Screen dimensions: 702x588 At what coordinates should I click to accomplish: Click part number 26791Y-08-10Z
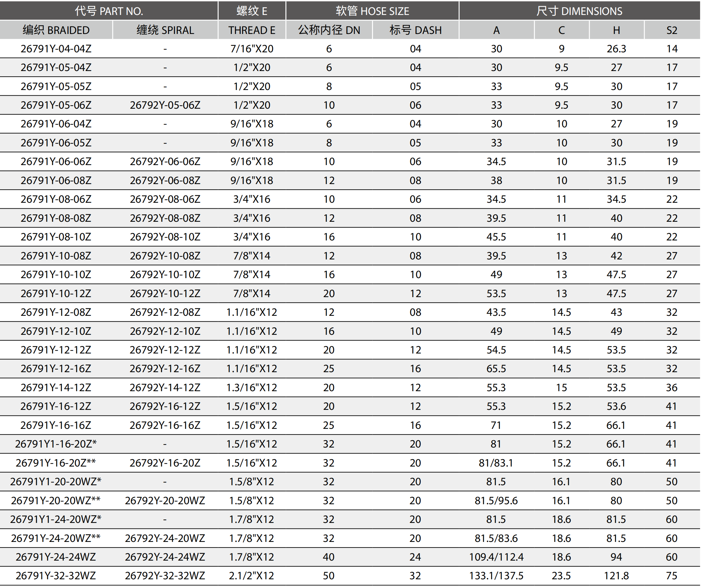(x=56, y=237)
